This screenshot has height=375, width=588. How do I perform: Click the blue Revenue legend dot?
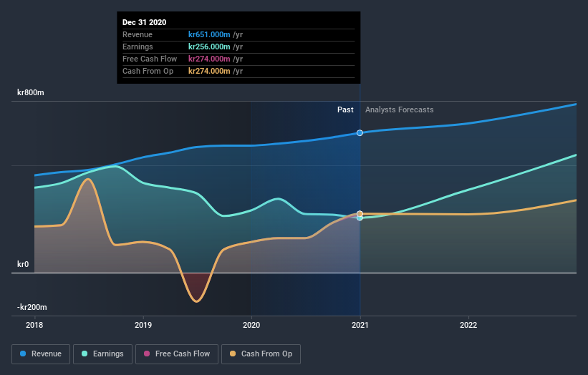coord(23,354)
